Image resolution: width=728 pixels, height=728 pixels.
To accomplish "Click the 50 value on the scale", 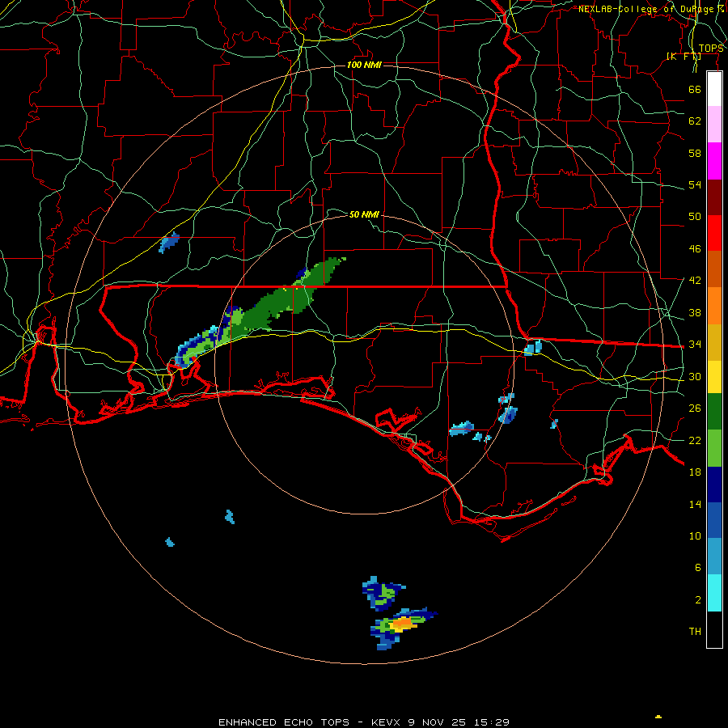I will point(695,216).
